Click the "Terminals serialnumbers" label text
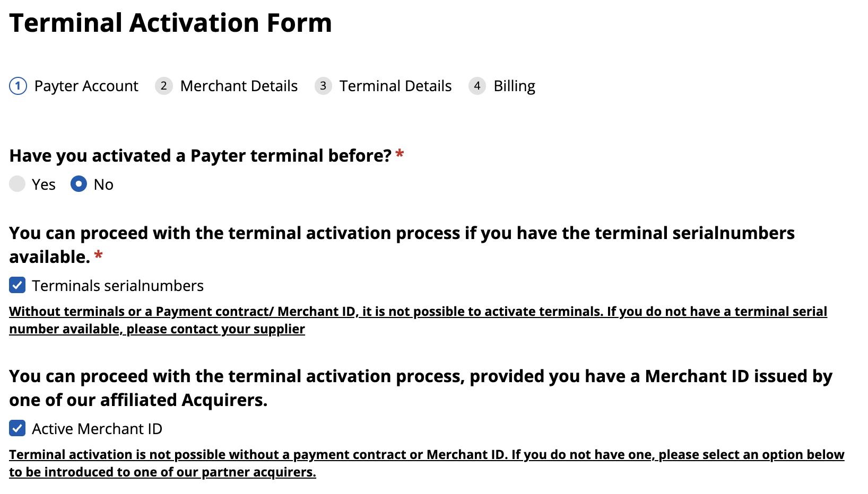This screenshot has height=494, width=868. point(118,286)
